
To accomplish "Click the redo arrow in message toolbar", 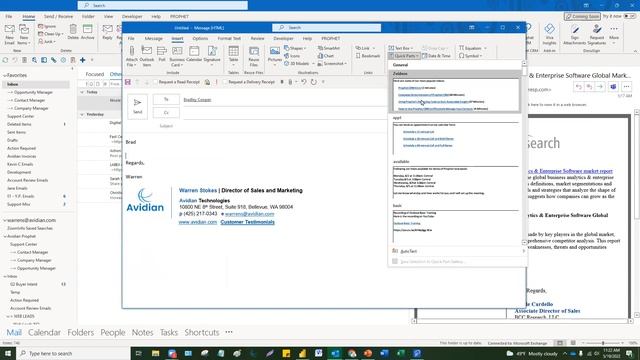I will tap(313, 82).
